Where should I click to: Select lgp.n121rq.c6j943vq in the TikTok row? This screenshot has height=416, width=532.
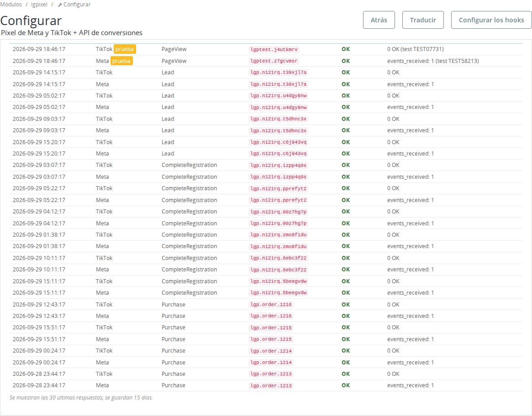coord(278,142)
